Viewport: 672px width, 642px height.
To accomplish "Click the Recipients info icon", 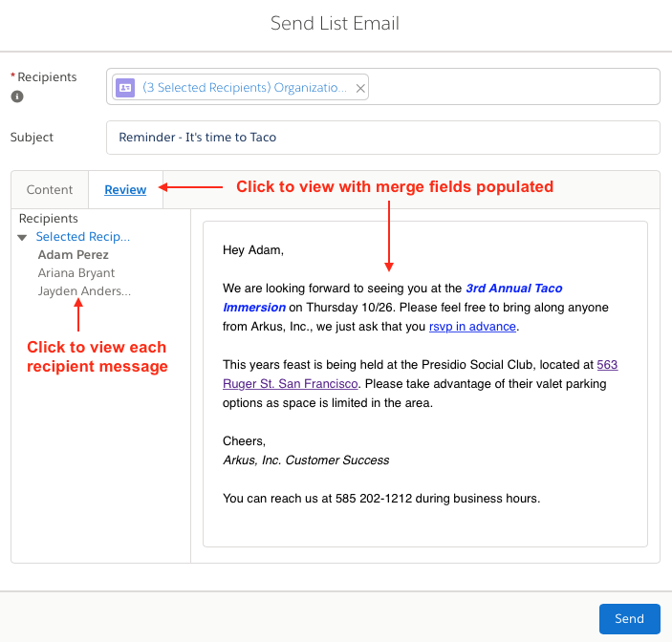I will (17, 96).
